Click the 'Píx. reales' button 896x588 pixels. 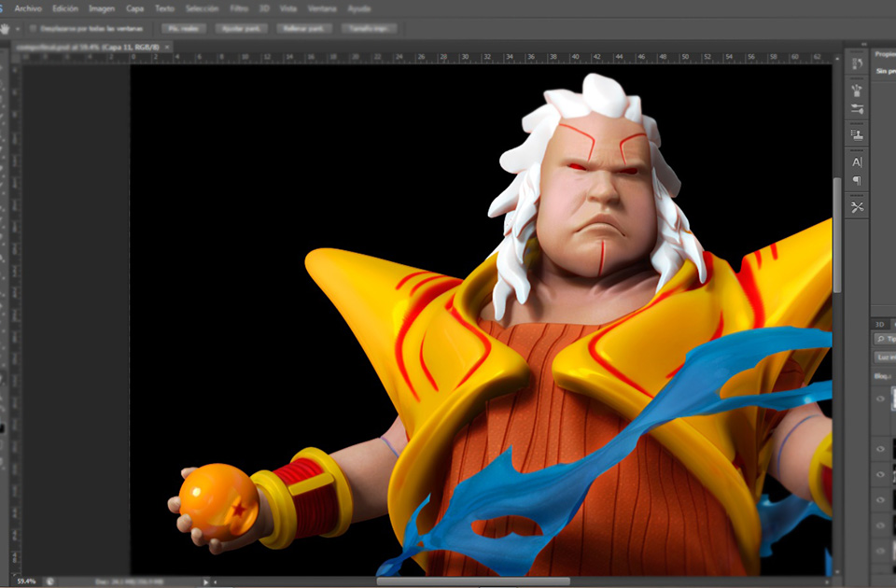[x=184, y=29]
